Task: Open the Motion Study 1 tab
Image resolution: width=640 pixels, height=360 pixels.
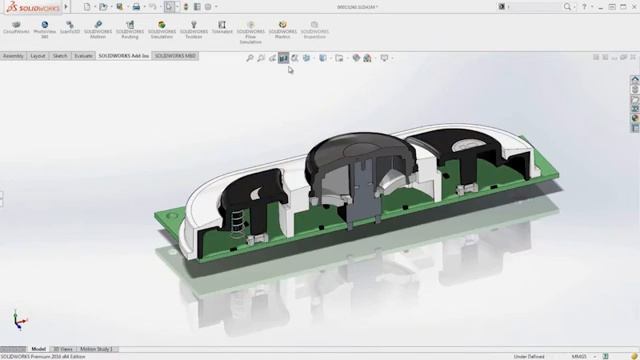Action: (x=96, y=349)
